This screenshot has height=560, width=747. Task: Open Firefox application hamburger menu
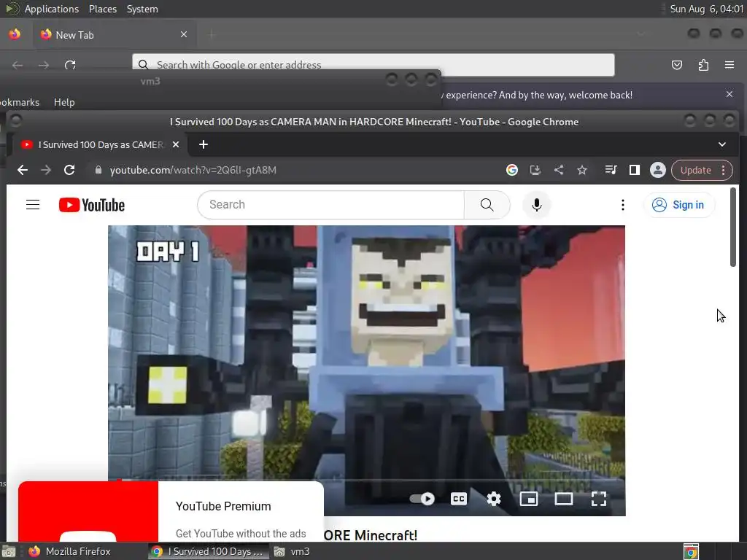[729, 65]
